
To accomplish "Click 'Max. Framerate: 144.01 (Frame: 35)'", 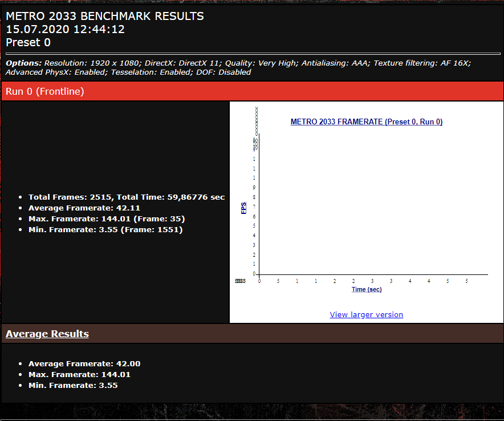I will point(107,219).
